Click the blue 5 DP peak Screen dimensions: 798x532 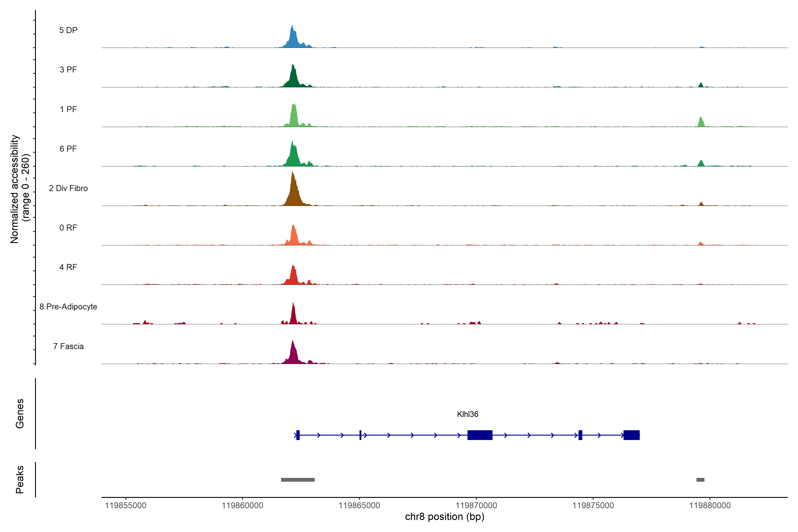[x=293, y=39]
